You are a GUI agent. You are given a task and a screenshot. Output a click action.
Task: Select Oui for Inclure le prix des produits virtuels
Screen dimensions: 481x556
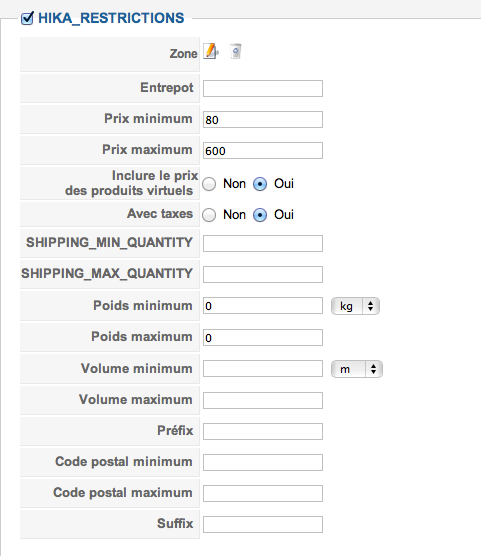click(260, 184)
